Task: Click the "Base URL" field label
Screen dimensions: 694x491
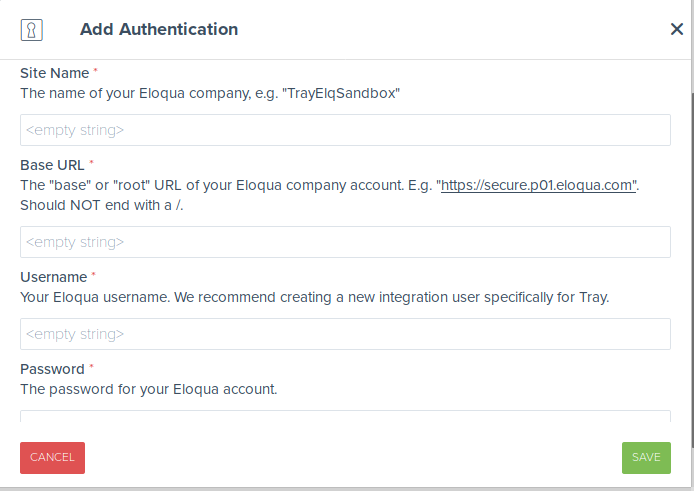Action: (x=52, y=164)
